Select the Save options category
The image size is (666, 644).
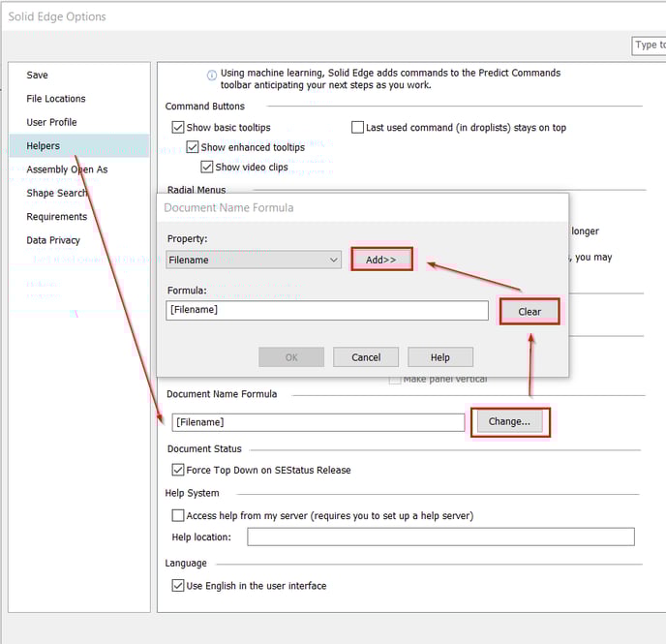point(38,76)
